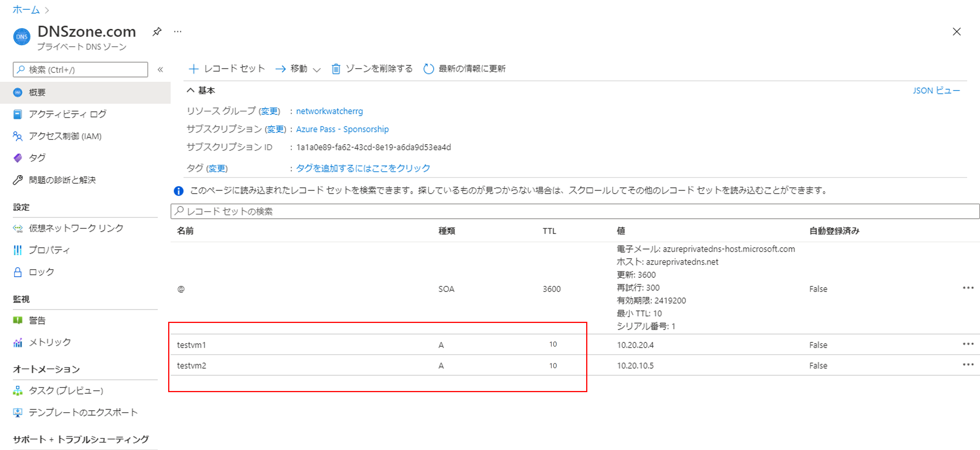
Task: Click the value 10.20.20.4
Action: (635, 345)
